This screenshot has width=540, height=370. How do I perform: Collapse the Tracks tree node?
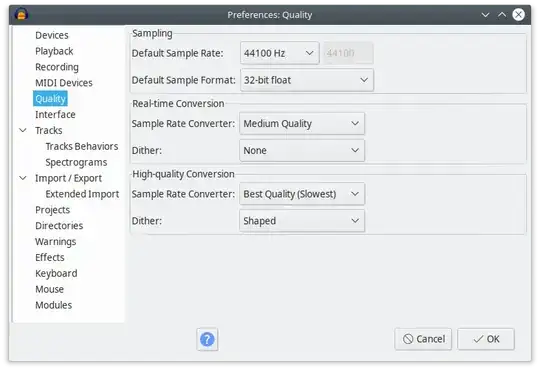click(23, 130)
